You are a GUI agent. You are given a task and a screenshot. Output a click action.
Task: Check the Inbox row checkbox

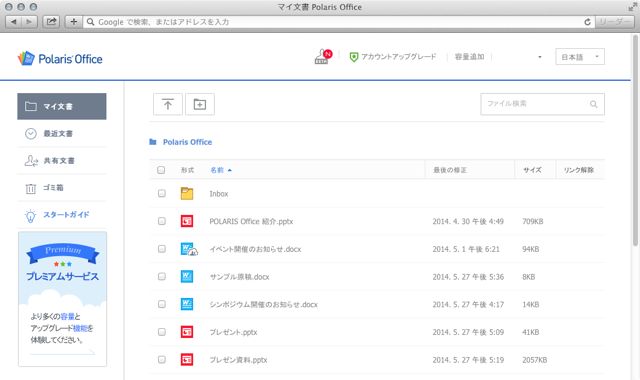point(162,193)
